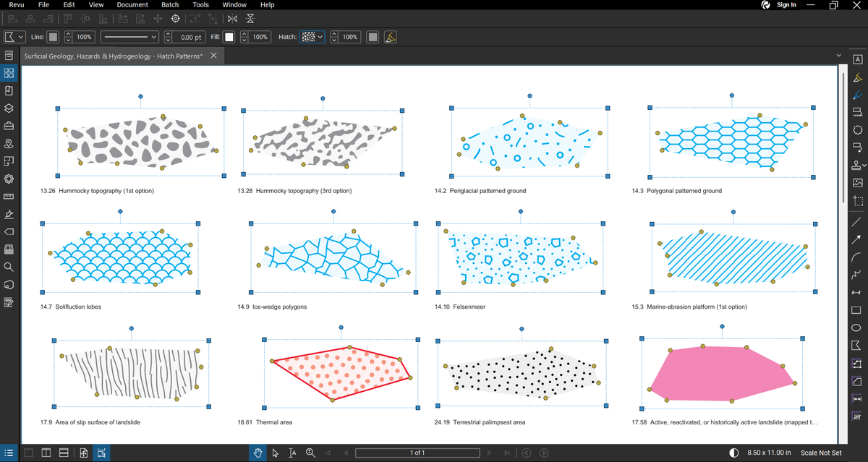Select the Ellipse tool in right toolbar

pyautogui.click(x=857, y=328)
